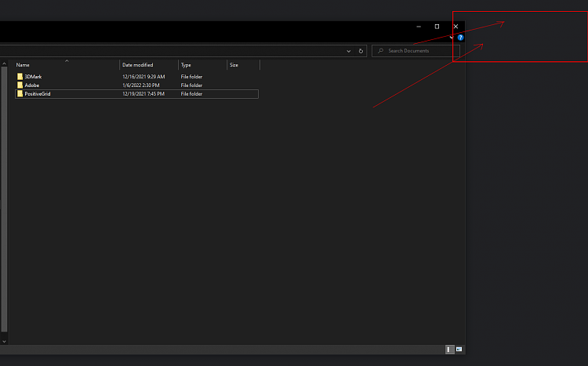Select the 3DMark folder name

[x=33, y=77]
